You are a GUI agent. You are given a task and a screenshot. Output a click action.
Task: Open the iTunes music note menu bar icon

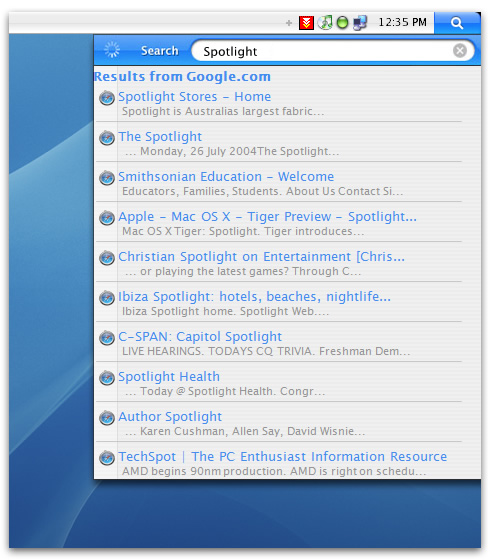325,22
